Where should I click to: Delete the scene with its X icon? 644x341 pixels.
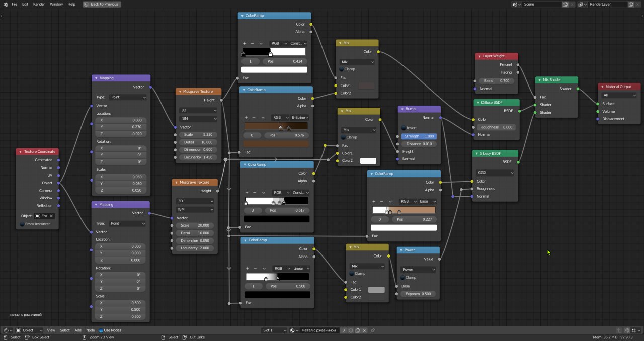[572, 4]
